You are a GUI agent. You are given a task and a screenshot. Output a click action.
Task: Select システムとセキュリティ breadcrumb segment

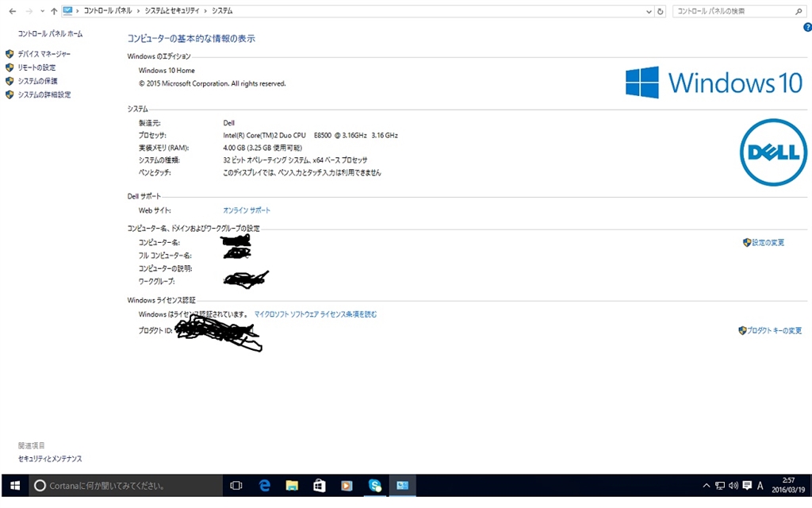pos(172,11)
